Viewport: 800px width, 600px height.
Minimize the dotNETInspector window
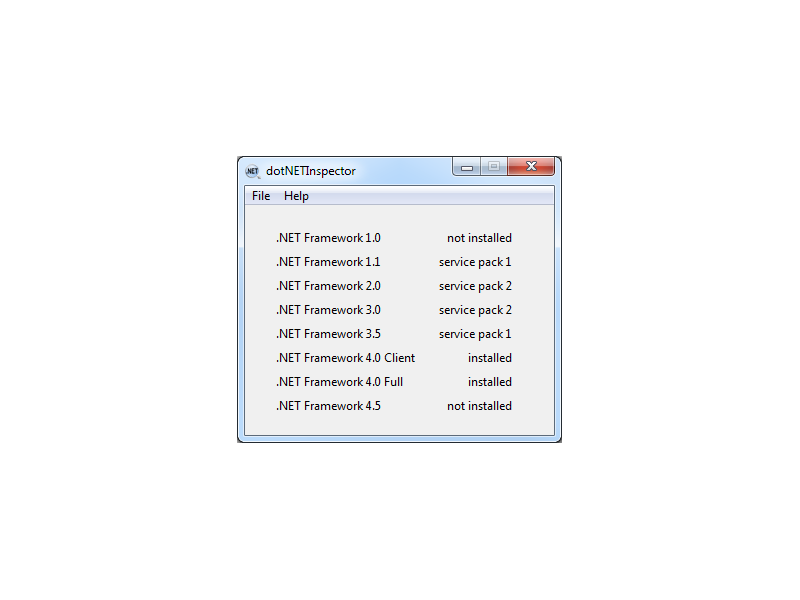point(466,167)
